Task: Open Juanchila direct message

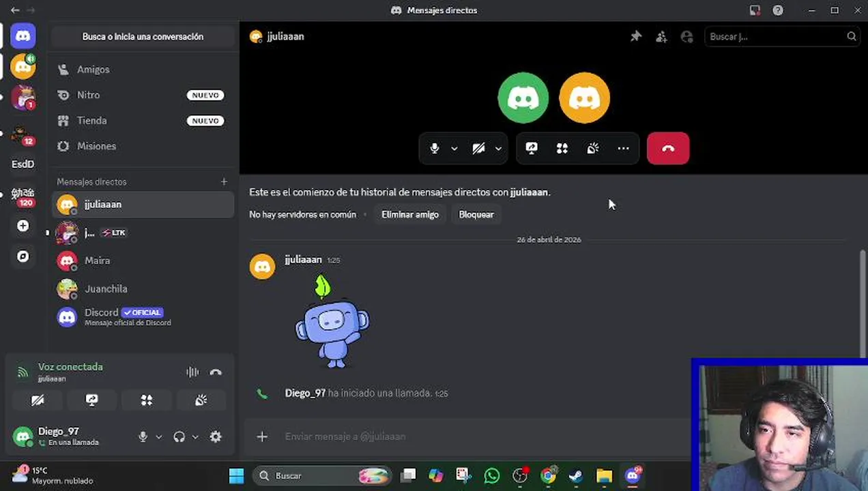Action: tap(143, 288)
